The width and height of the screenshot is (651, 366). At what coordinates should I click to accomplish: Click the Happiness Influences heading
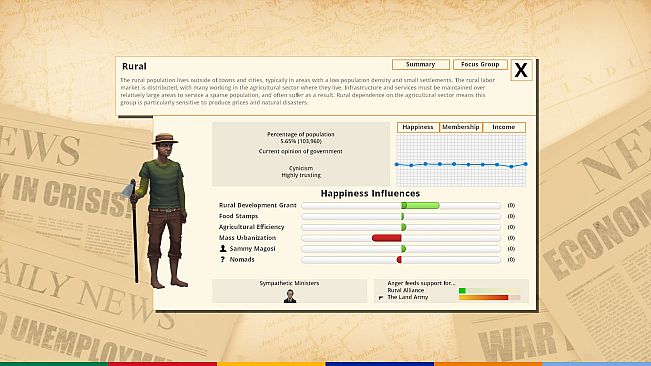(x=370, y=193)
